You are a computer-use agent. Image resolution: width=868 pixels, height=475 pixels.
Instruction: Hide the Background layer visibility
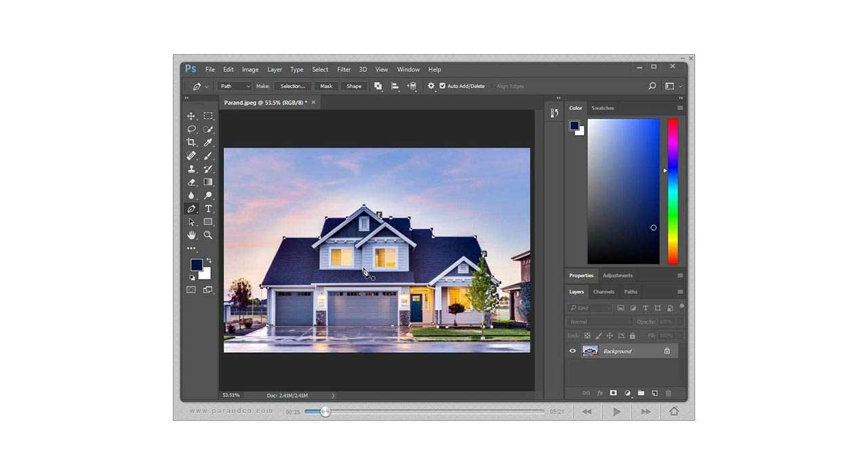(x=572, y=350)
